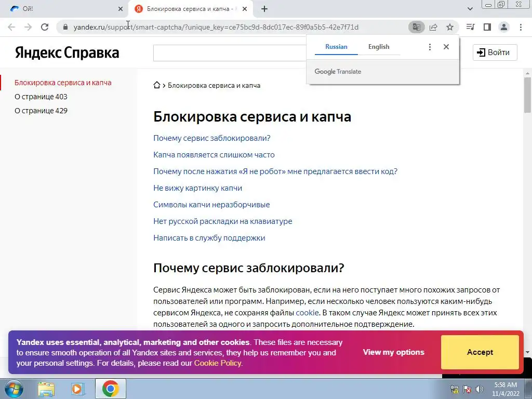Open the Action Center flag icon in tray
532x399 pixels.
(467, 389)
